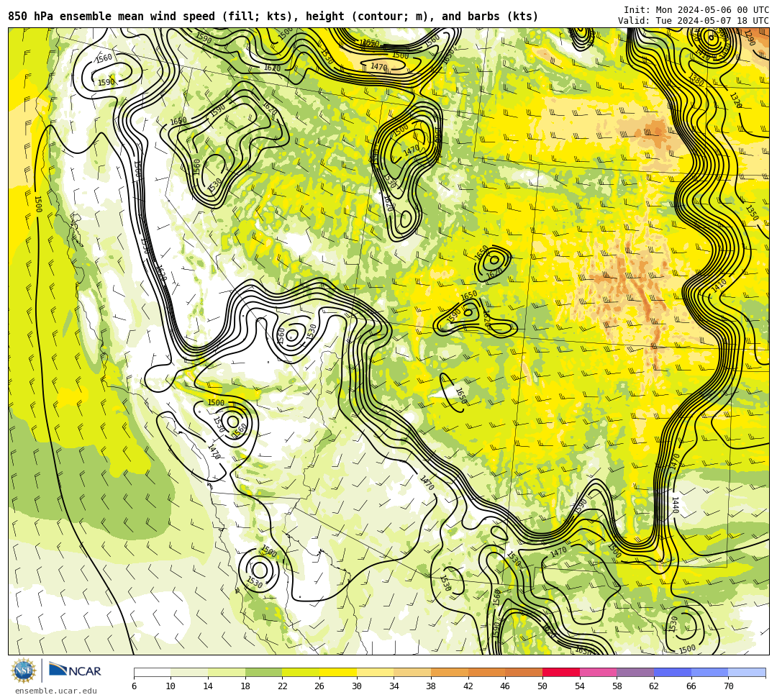The height and width of the screenshot is (700, 777).
Task: Click the colorbar label 30
Action: tap(357, 686)
